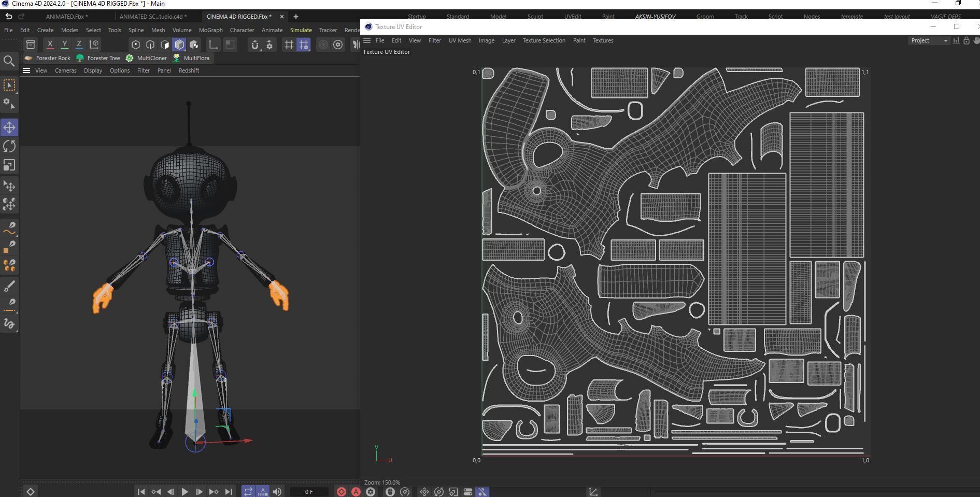Open the Character menu
The image size is (980, 497).
tap(242, 30)
